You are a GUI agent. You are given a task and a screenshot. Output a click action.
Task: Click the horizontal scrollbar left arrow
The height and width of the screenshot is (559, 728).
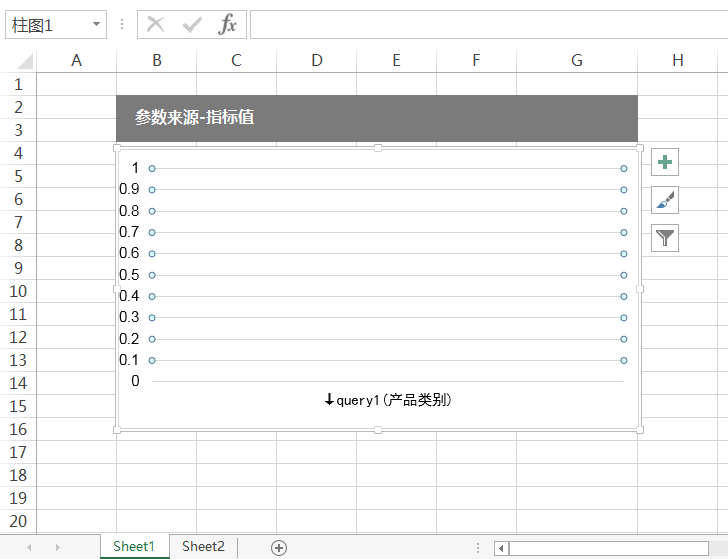pyautogui.click(x=501, y=548)
